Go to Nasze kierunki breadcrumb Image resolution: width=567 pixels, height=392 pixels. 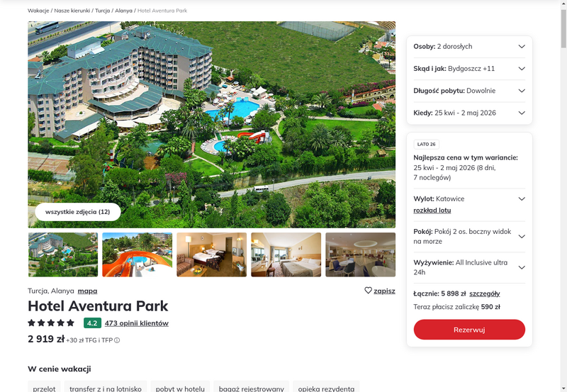(72, 11)
